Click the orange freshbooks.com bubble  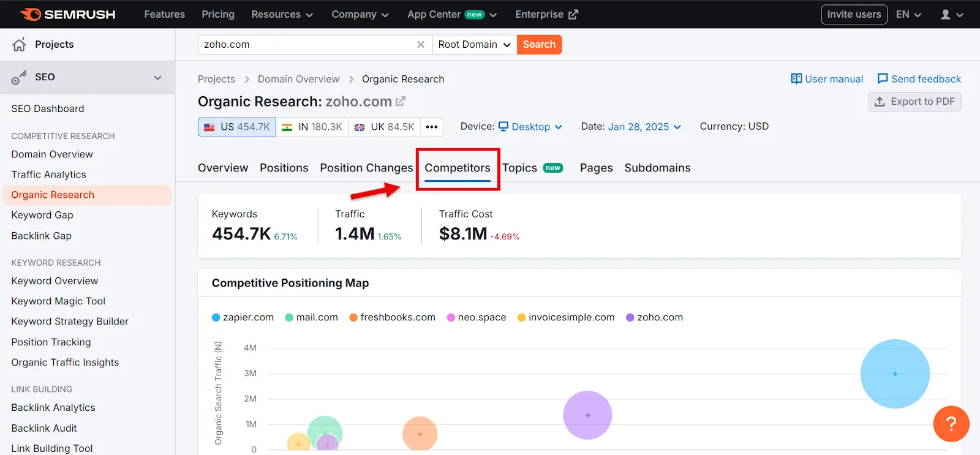(x=420, y=434)
